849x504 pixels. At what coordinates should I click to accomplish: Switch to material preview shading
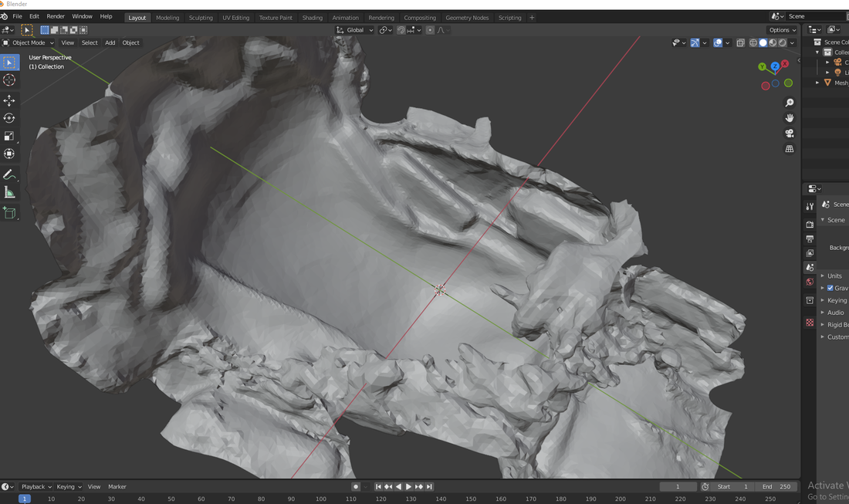pyautogui.click(x=773, y=42)
